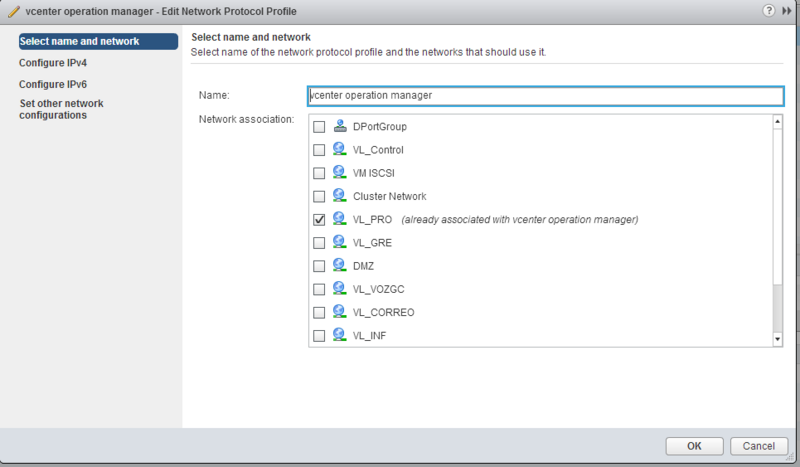Expand the dialog with double-arrow icon
This screenshot has width=800, height=467.
[x=786, y=10]
